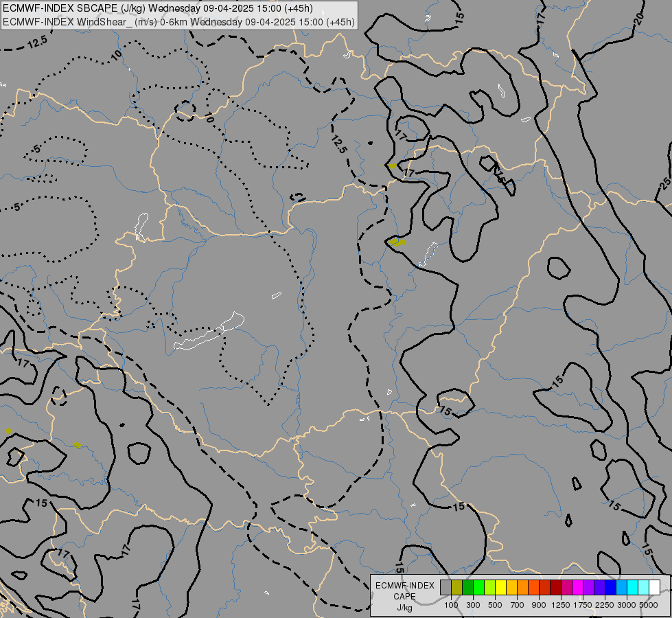Click the 3000 tick label in the legend
The height and width of the screenshot is (618, 672).
(x=627, y=605)
